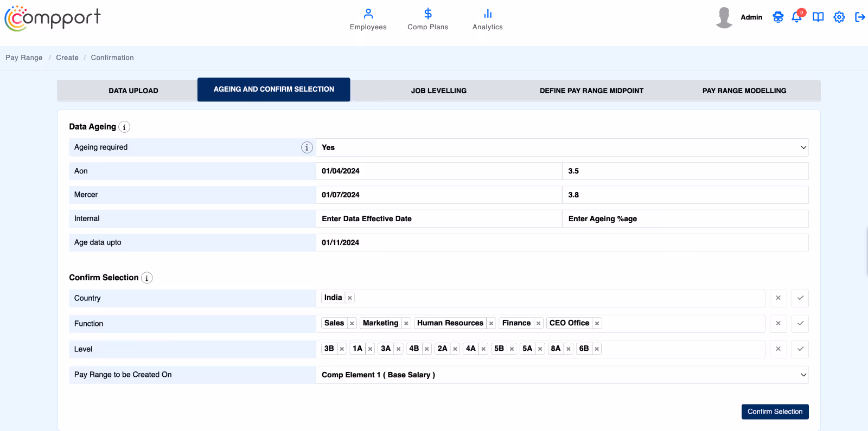Click Internal Ageing %age field

coord(686,218)
